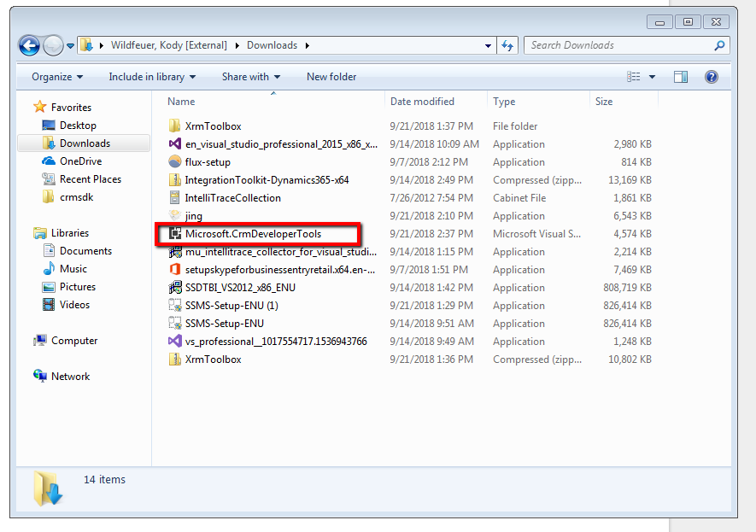This screenshot has height=532, width=756.
Task: Select the SSMS-Setup-ENU file name
Action: 224,324
